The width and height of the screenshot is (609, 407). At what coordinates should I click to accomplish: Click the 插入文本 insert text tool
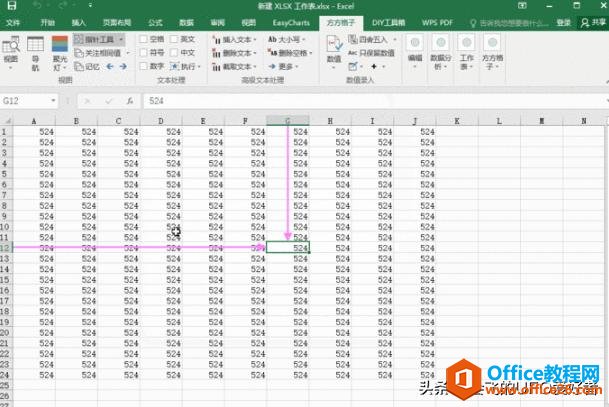click(234, 40)
